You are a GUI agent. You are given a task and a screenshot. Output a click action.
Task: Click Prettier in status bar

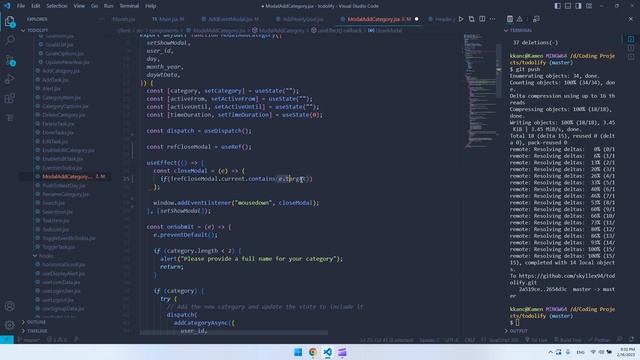[599, 340]
